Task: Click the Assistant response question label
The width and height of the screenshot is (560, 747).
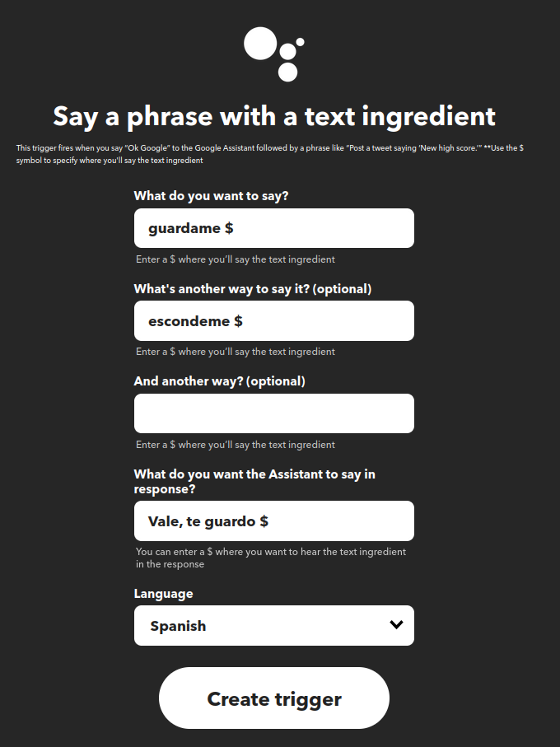Action: point(254,482)
